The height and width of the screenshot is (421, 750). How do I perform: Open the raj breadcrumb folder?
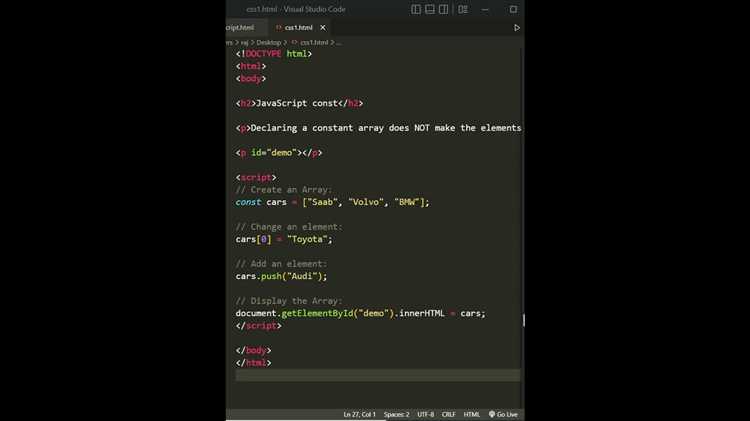(244, 43)
